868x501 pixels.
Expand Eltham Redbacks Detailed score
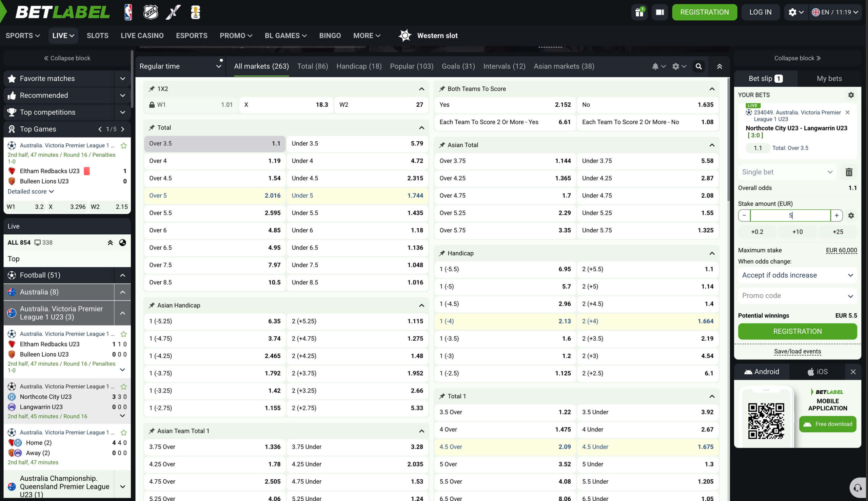click(x=31, y=192)
